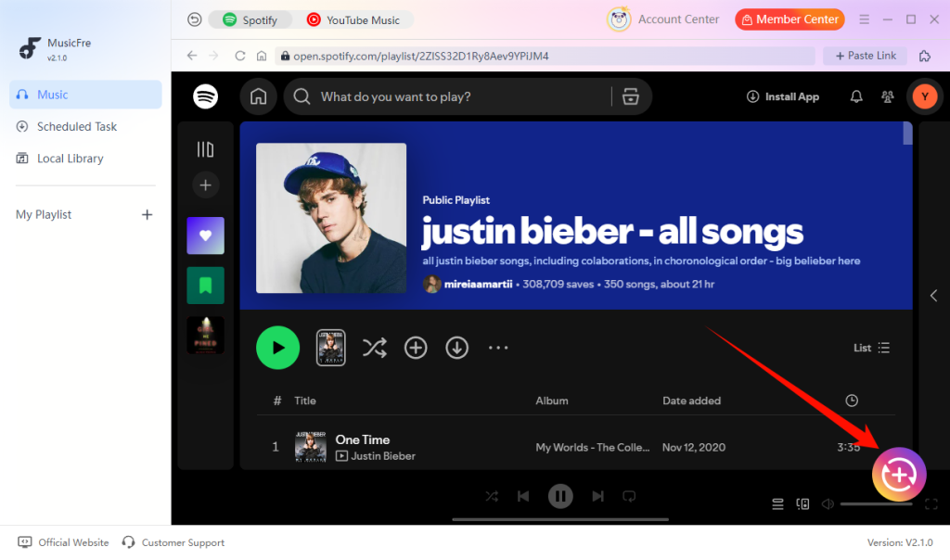Open Liked Songs thumbnail
950x560 pixels.
205,235
